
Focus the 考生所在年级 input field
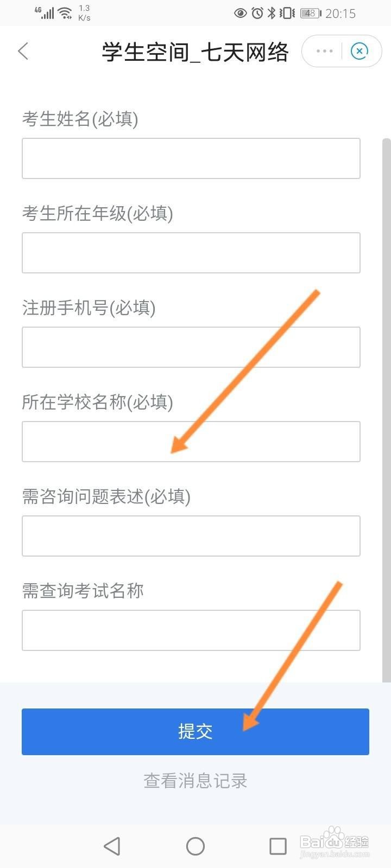tap(191, 253)
